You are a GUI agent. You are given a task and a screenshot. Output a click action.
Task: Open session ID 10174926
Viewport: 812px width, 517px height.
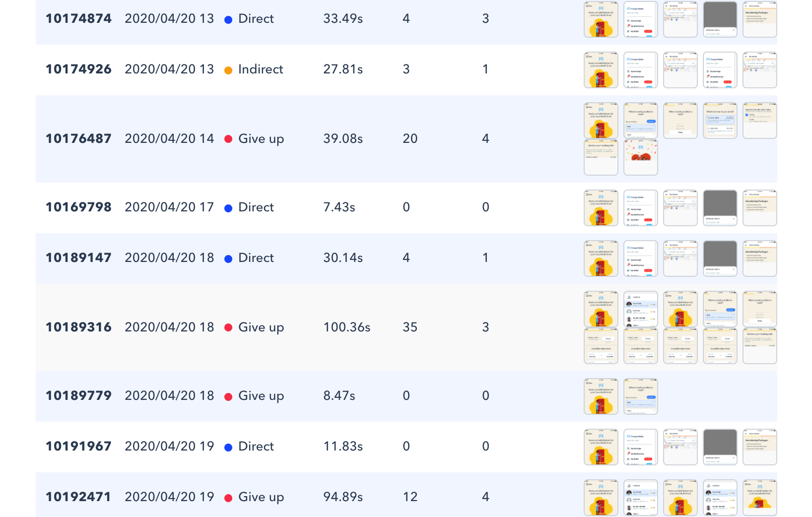tap(78, 69)
